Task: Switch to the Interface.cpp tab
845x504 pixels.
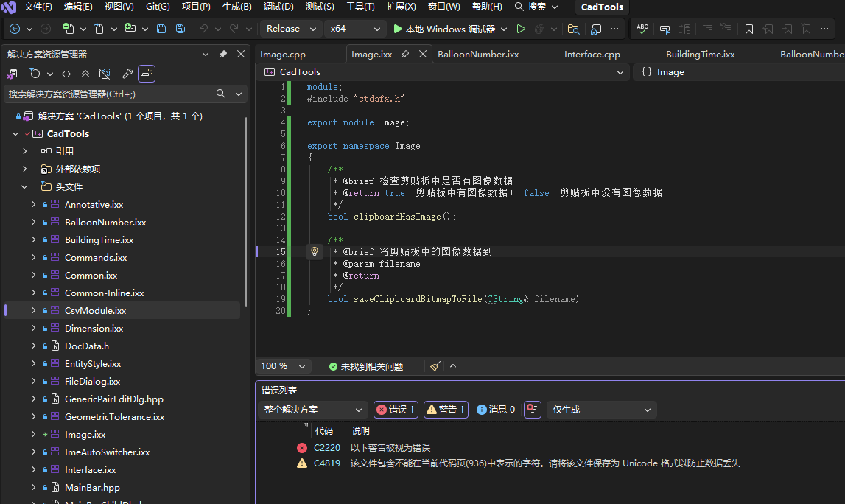Action: coord(592,55)
